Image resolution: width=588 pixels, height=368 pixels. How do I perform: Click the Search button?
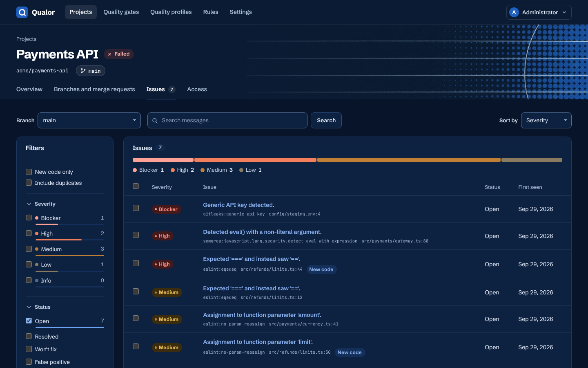click(x=326, y=121)
